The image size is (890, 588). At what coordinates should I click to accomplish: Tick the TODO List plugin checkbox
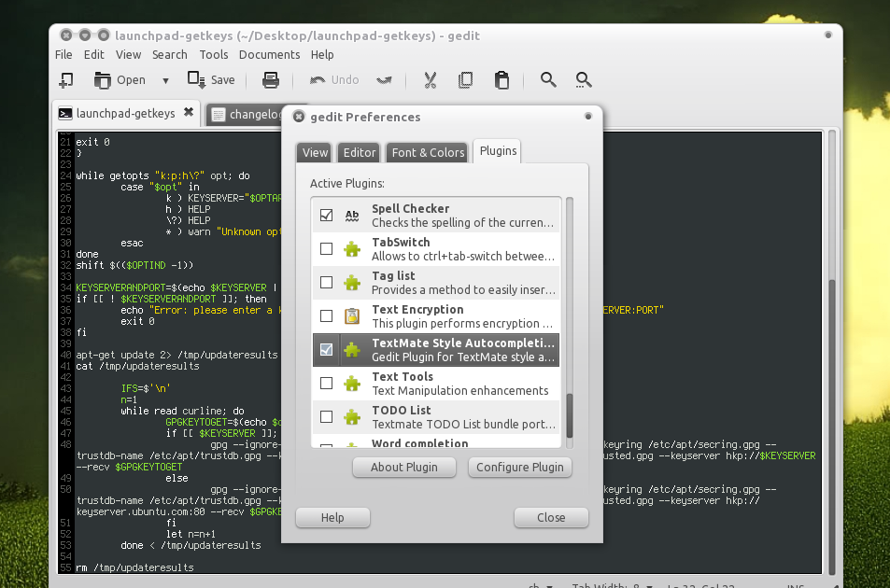point(327,417)
